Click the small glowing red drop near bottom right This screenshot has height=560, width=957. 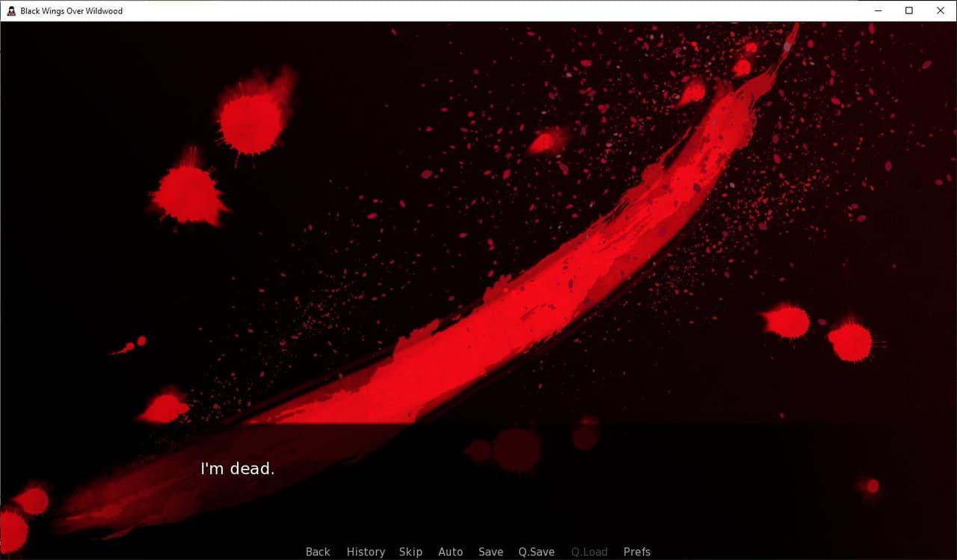pyautogui.click(x=872, y=486)
